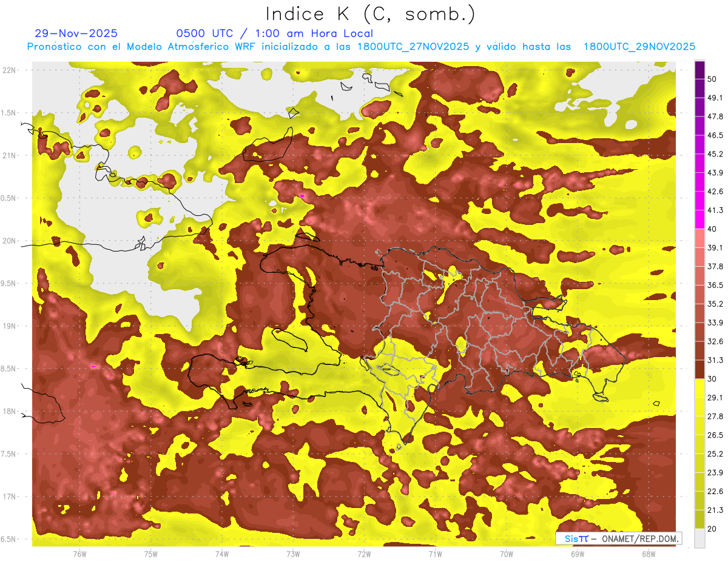Click latitude label "19N"
728x562 pixels.
9,326
